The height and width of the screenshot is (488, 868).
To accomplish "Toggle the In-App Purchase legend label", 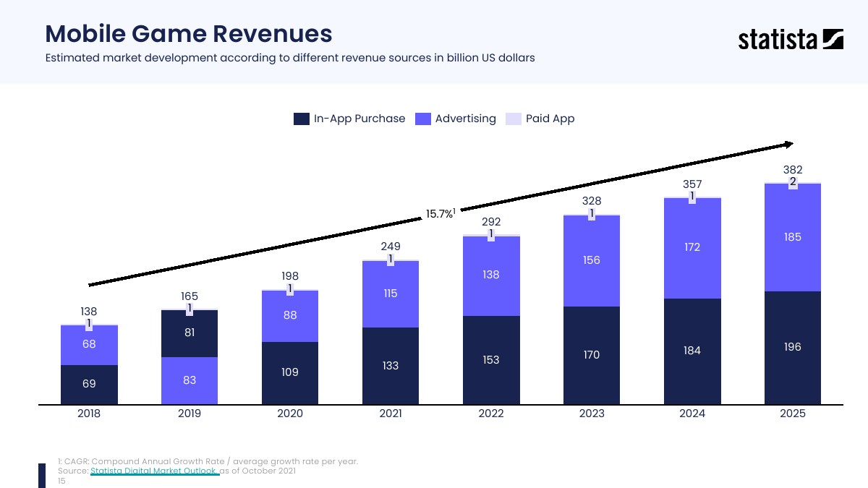I will pos(359,119).
